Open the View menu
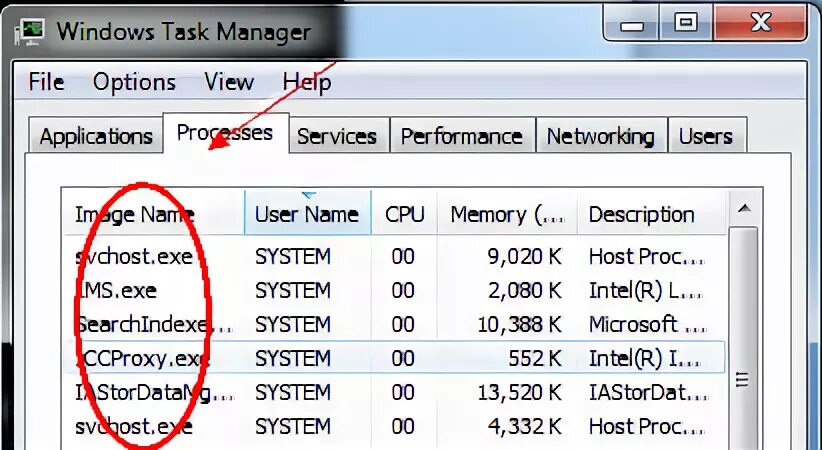Viewport: 822px width, 450px height. click(229, 82)
